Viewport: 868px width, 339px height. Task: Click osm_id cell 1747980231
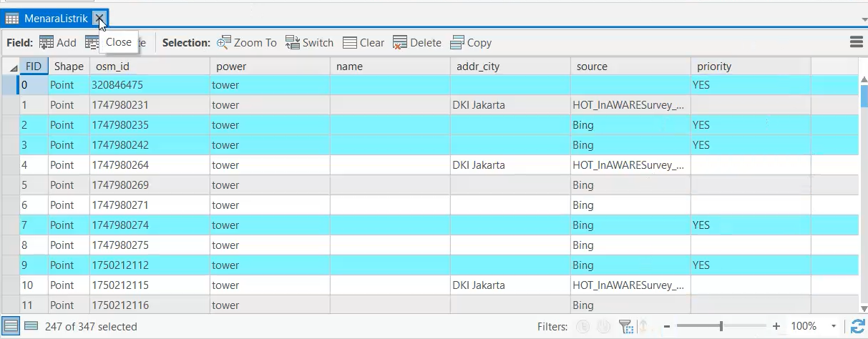point(150,104)
